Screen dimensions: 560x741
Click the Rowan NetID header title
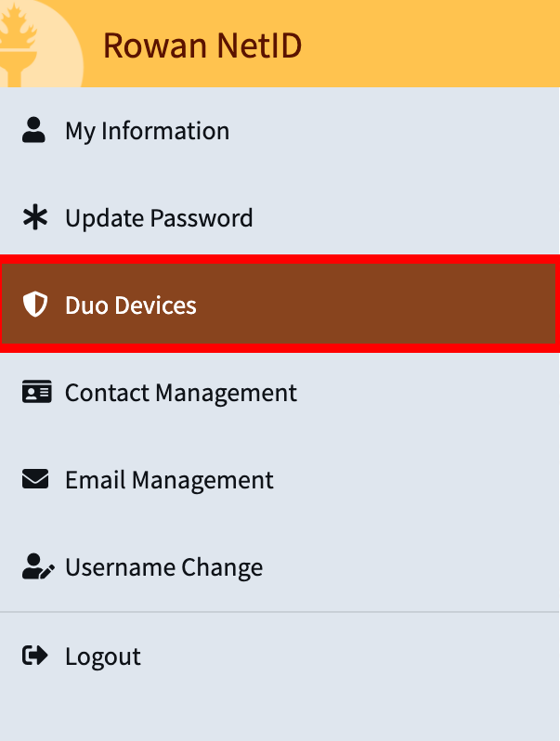202,45
